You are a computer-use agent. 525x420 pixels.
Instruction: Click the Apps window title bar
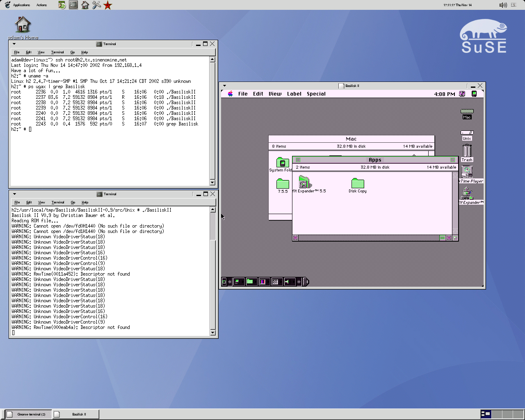375,160
